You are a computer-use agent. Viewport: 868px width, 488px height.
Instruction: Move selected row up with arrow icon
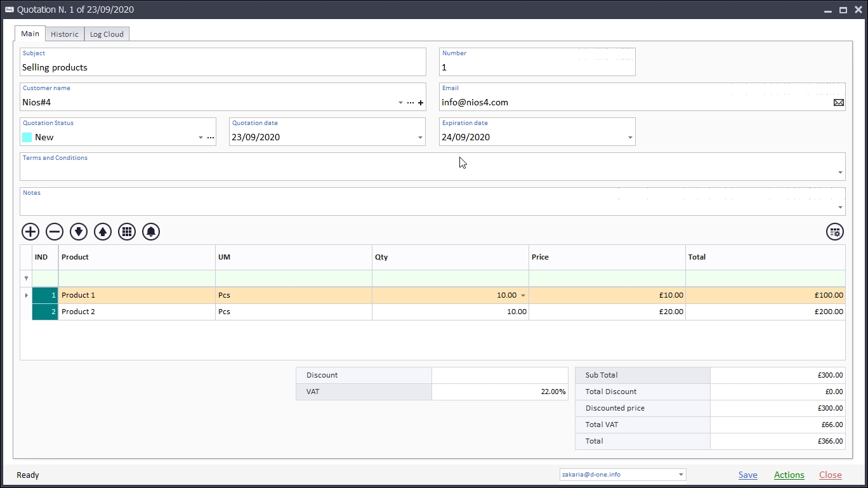click(103, 232)
